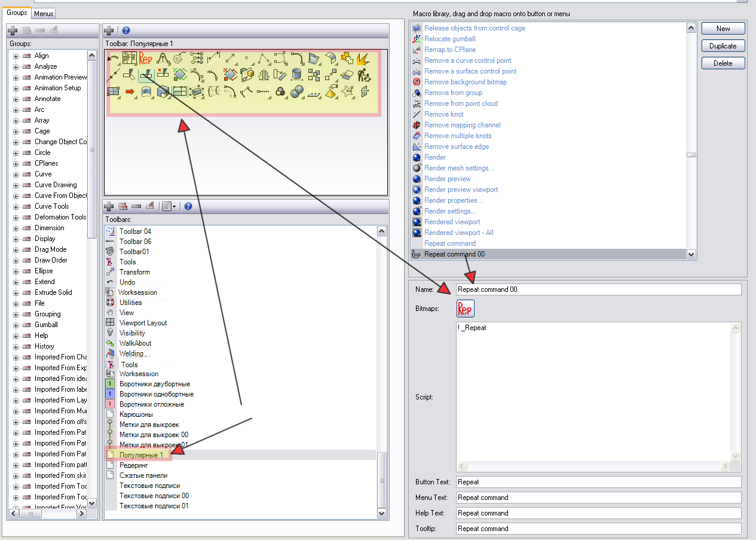Click the New macro button
Screen dimensions: 756x540
tap(723, 29)
